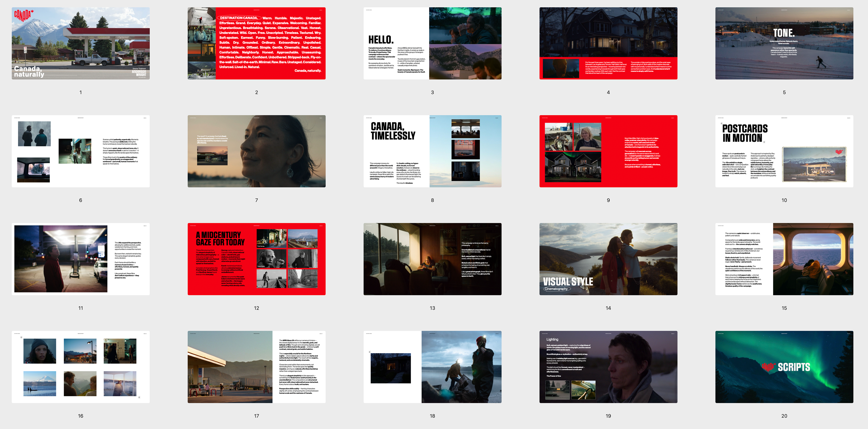Select slide 17 ARRI Alexa text slide

[256, 367]
